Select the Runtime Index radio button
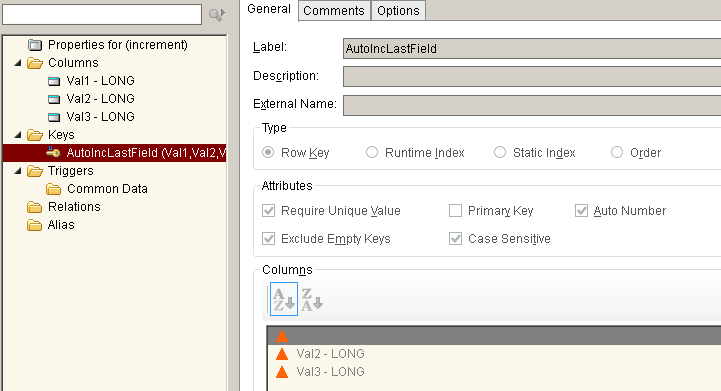 point(372,152)
